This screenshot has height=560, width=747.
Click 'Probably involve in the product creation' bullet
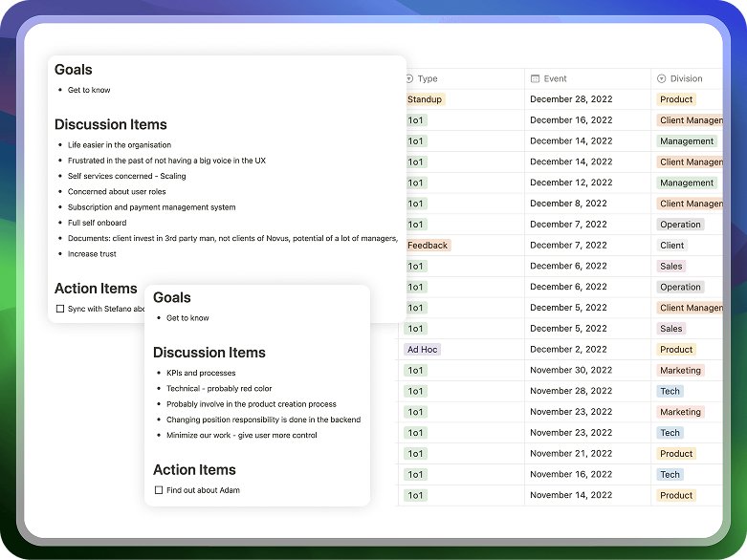point(251,404)
